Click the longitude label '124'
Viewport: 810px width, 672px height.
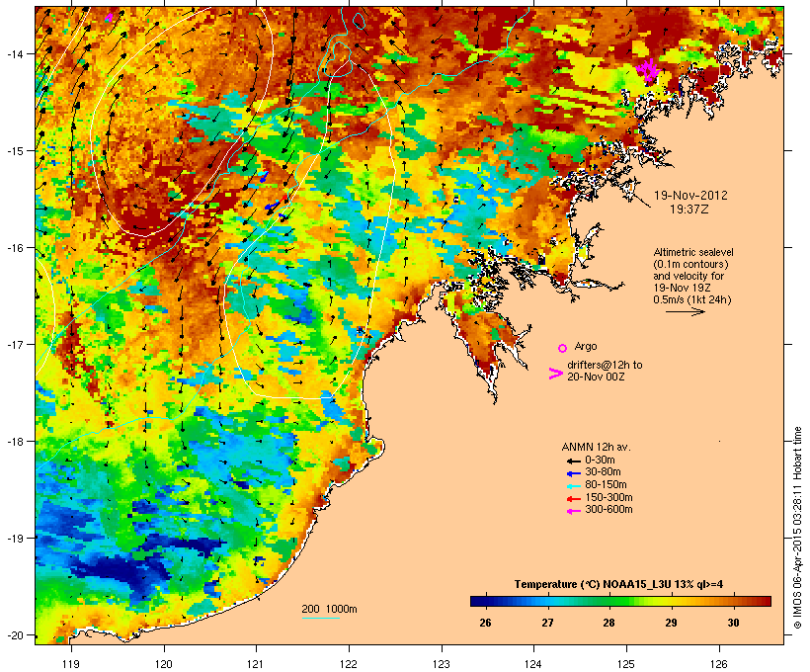[533, 664]
